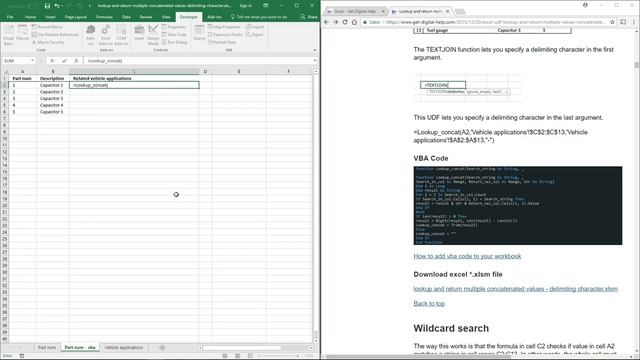Click Sign in in Excel title bar
The height and width of the screenshot is (360, 640).
(x=246, y=6)
